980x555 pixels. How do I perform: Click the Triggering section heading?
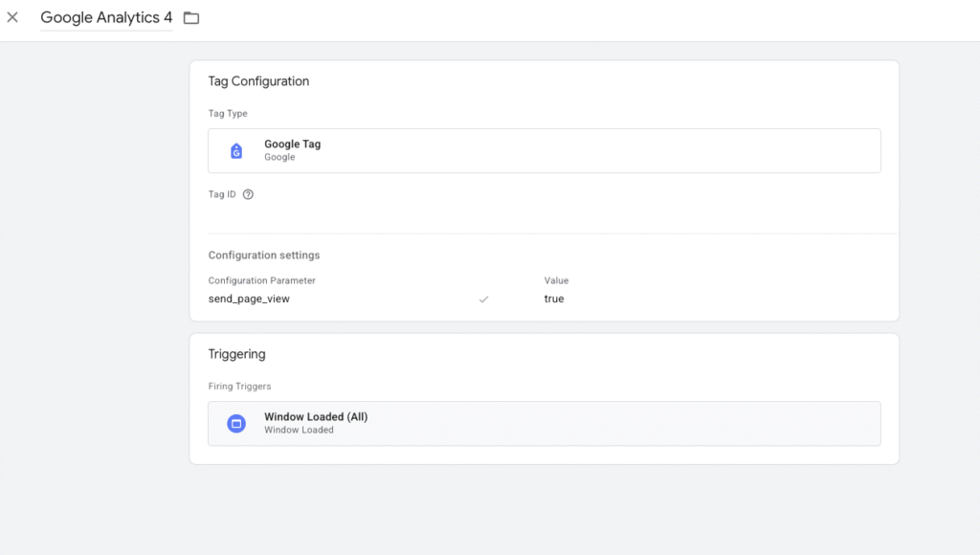click(x=236, y=354)
